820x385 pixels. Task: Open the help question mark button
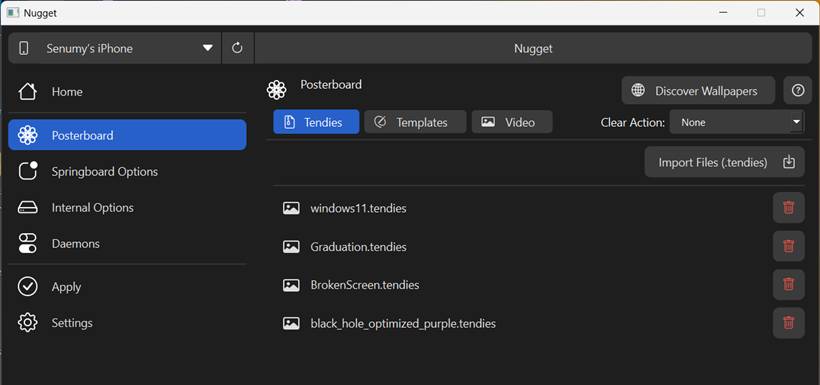tap(798, 90)
